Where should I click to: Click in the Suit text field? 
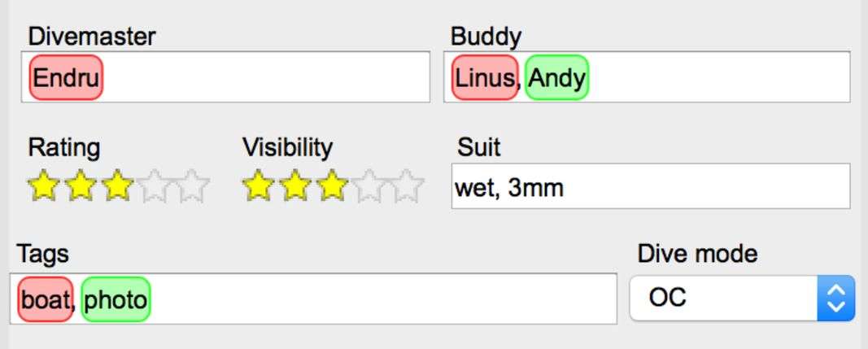tap(651, 187)
